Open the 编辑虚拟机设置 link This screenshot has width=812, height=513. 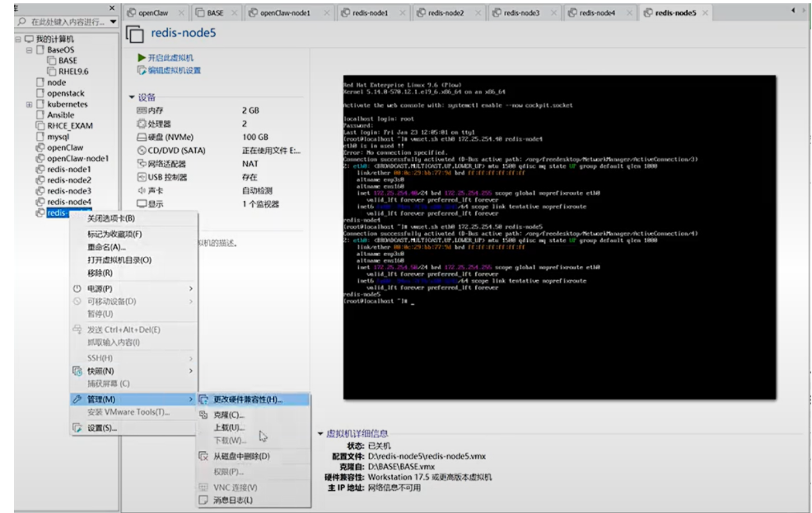[x=175, y=70]
